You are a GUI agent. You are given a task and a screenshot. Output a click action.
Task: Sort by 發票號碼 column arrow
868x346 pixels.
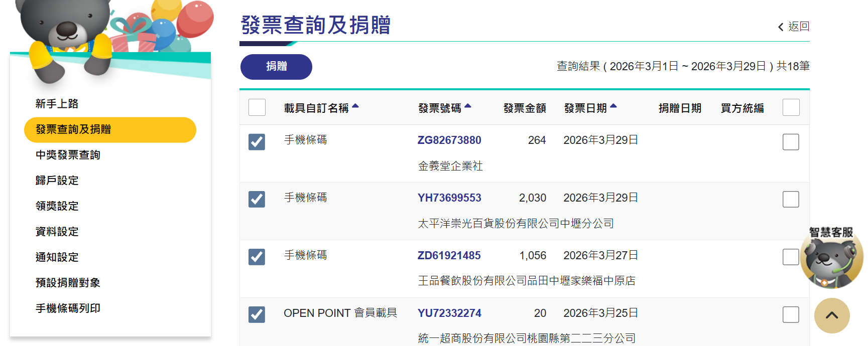[468, 106]
